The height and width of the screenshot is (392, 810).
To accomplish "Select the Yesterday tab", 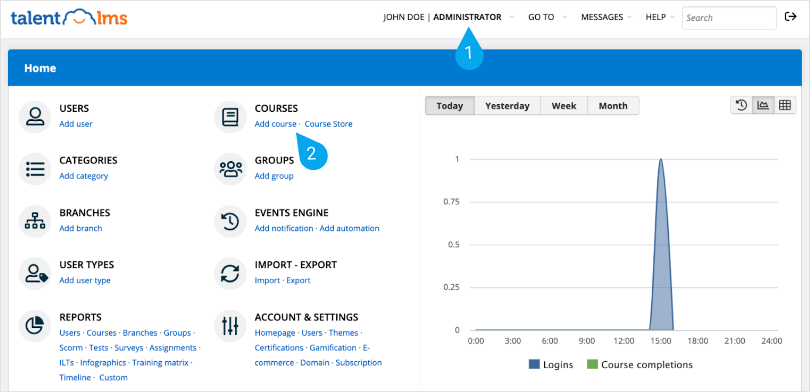I will pos(507,106).
